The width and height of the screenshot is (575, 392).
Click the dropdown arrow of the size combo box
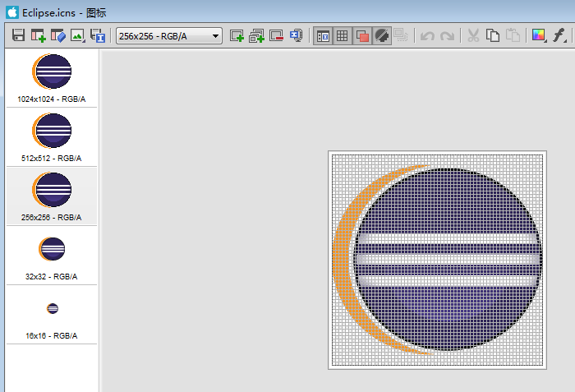(215, 36)
